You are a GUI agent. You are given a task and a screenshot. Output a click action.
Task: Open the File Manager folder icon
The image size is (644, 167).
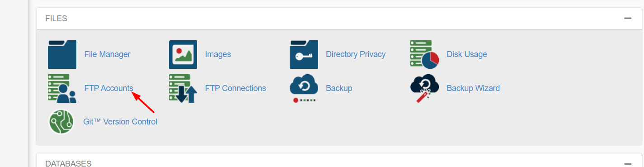coord(62,54)
